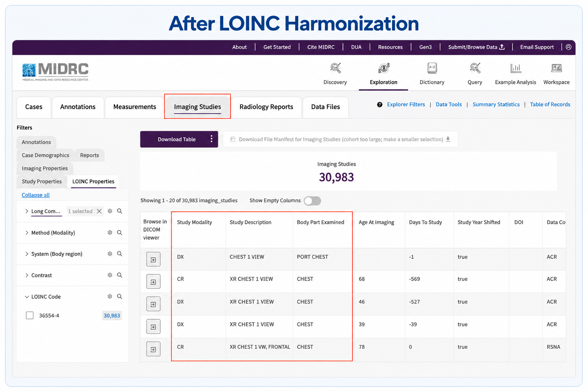Open the Discovery page icon
The height and width of the screenshot is (392, 588).
click(335, 68)
